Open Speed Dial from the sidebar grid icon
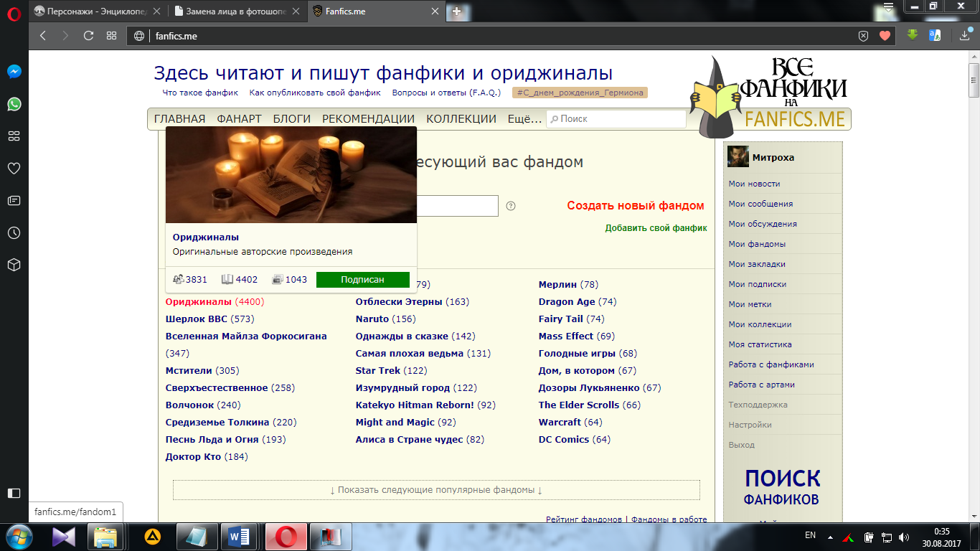 14,136
